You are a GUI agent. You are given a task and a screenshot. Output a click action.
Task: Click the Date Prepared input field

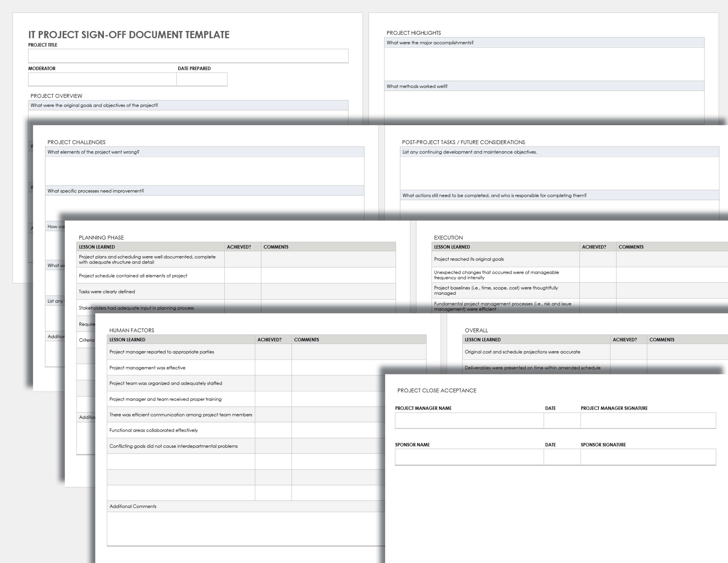click(202, 79)
